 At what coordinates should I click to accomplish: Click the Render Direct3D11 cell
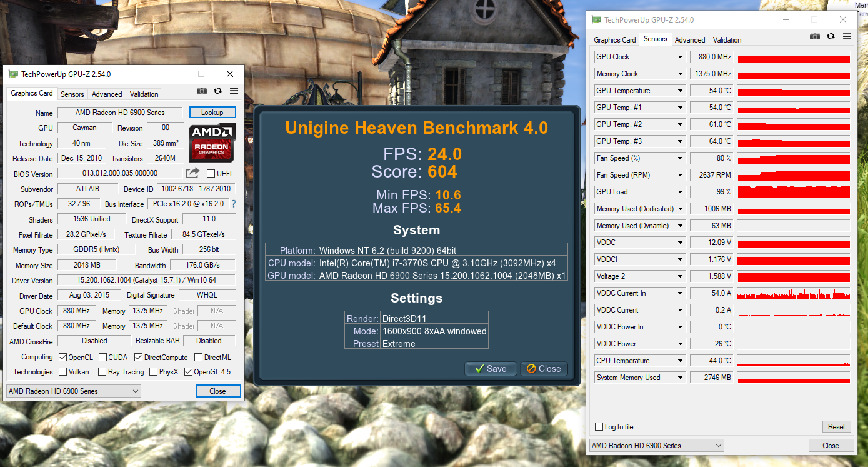pyautogui.click(x=434, y=319)
